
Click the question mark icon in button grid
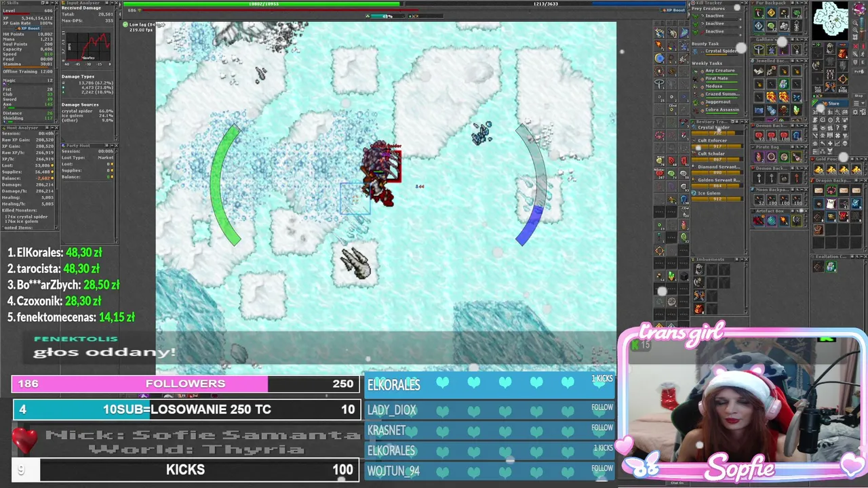click(x=837, y=128)
